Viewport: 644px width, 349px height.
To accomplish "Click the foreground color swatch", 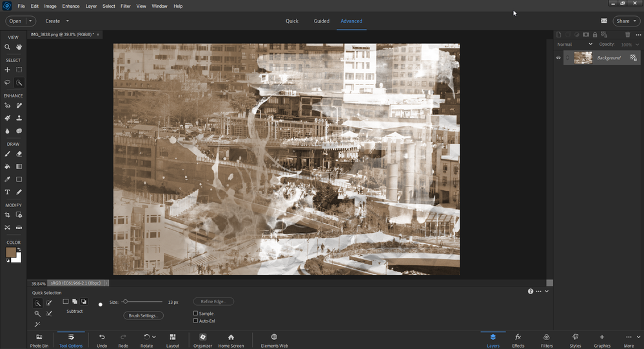I will (11, 252).
